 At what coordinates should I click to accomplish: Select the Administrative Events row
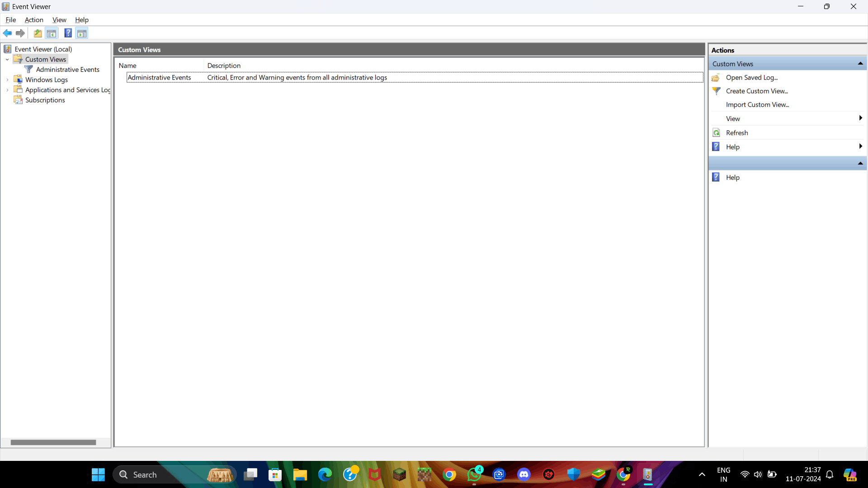pos(159,77)
